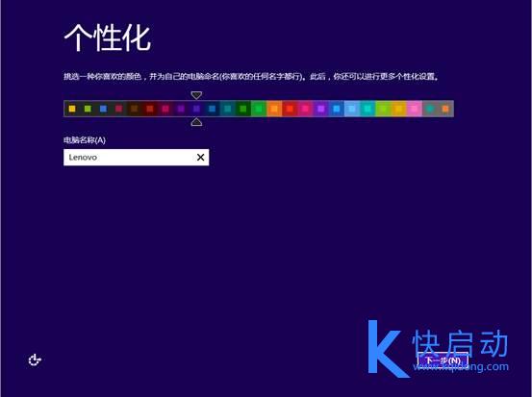Choose the dark red swatch with red square
Viewport: 532px width, 397px height.
pos(150,109)
